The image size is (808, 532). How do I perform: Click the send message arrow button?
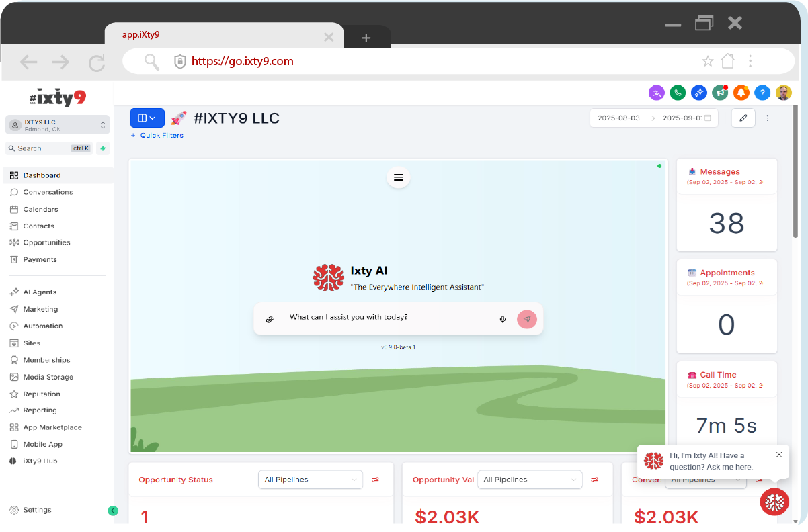[x=527, y=319]
